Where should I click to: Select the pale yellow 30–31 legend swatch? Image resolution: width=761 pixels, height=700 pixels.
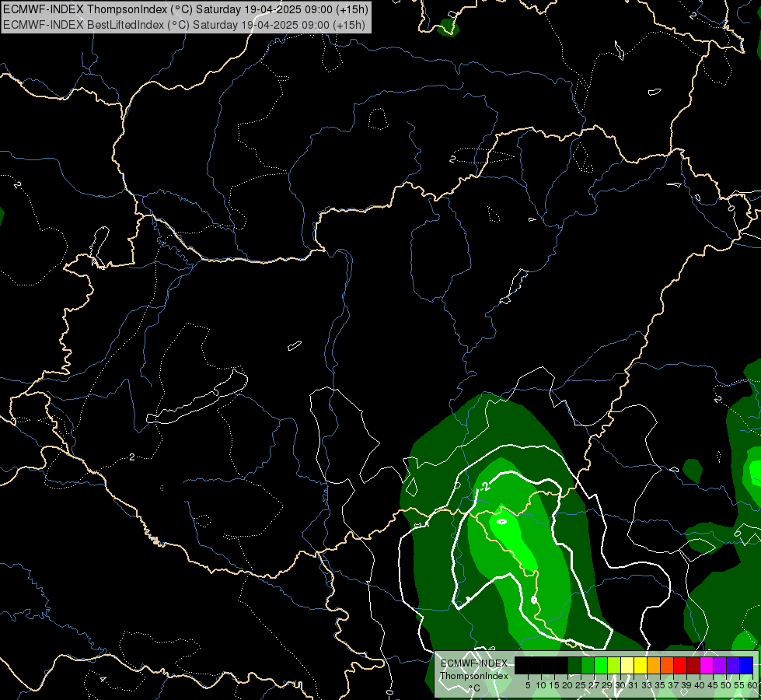pos(627,666)
